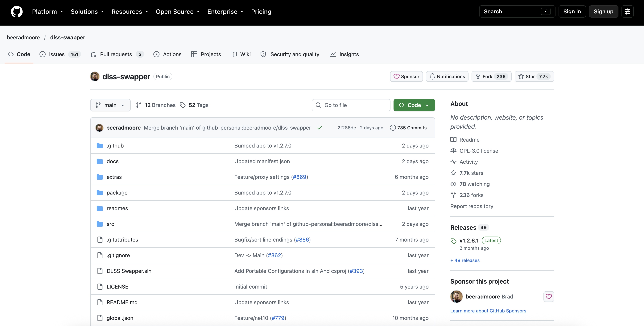
Task: Click the avatar next to dlss-swapper title
Action: pos(95,76)
